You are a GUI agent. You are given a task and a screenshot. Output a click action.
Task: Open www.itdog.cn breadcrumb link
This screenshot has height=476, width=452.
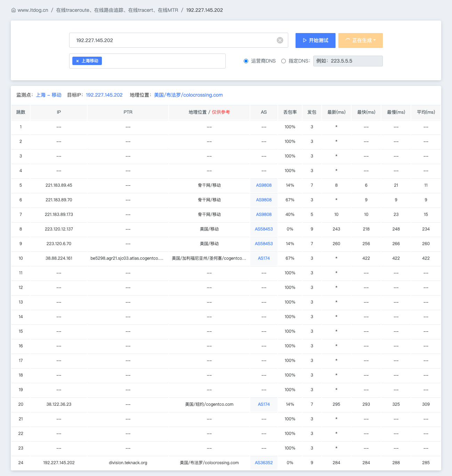pos(33,10)
